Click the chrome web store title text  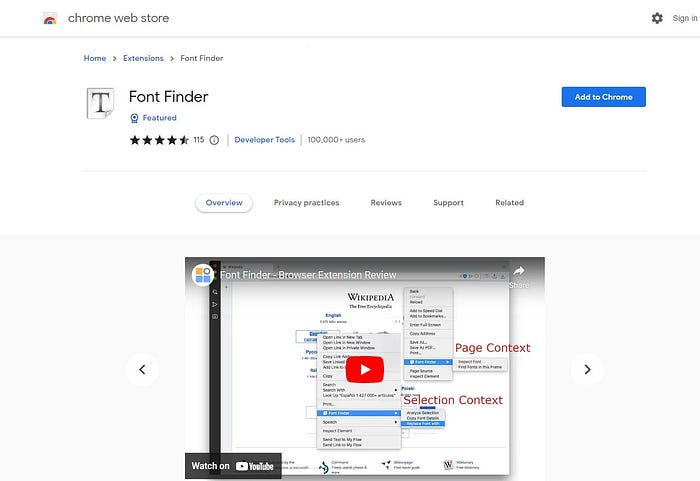point(118,18)
